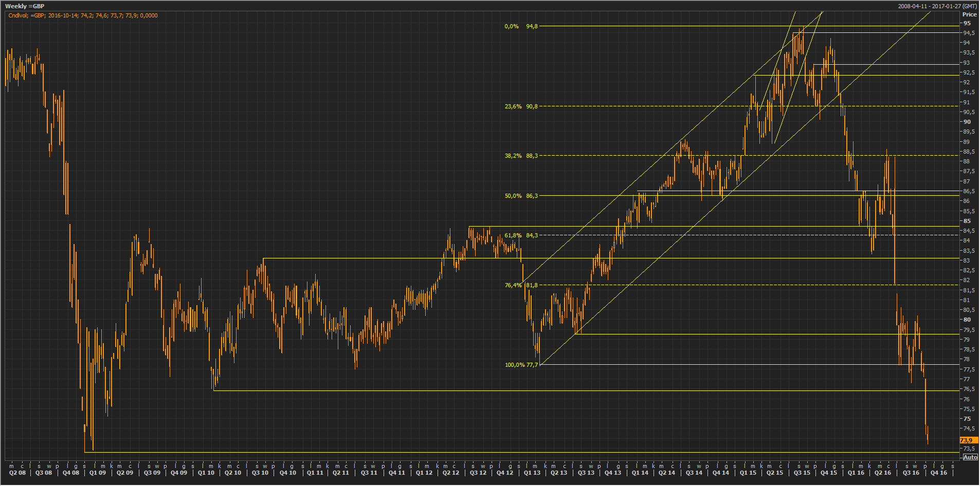Select the 100,0% 77,7 Fibonacci label

coord(521,365)
